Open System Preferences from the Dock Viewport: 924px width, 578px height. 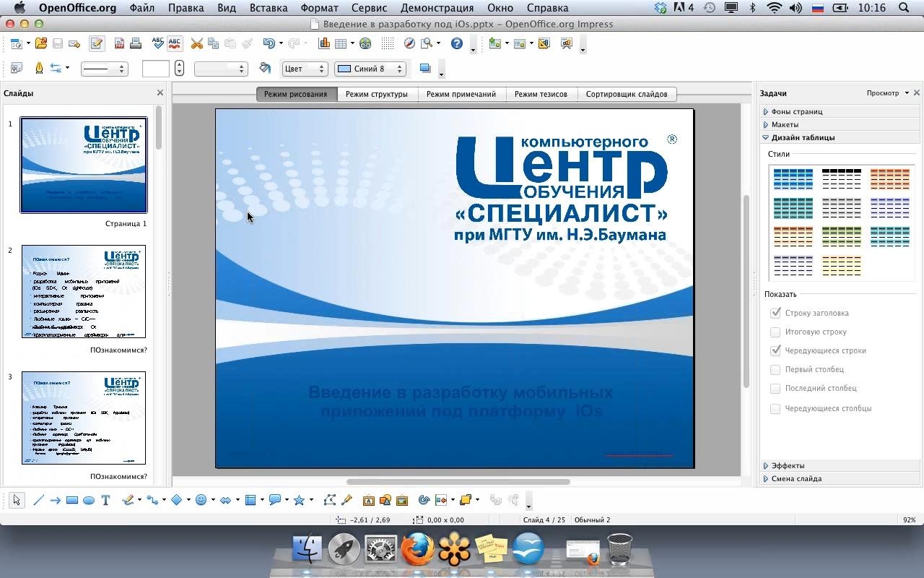click(x=381, y=549)
